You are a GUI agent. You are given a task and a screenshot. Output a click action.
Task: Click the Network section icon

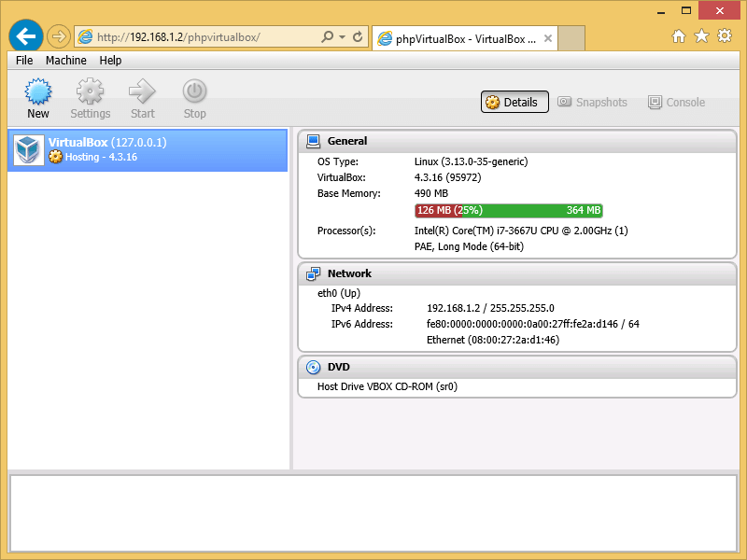pos(313,273)
